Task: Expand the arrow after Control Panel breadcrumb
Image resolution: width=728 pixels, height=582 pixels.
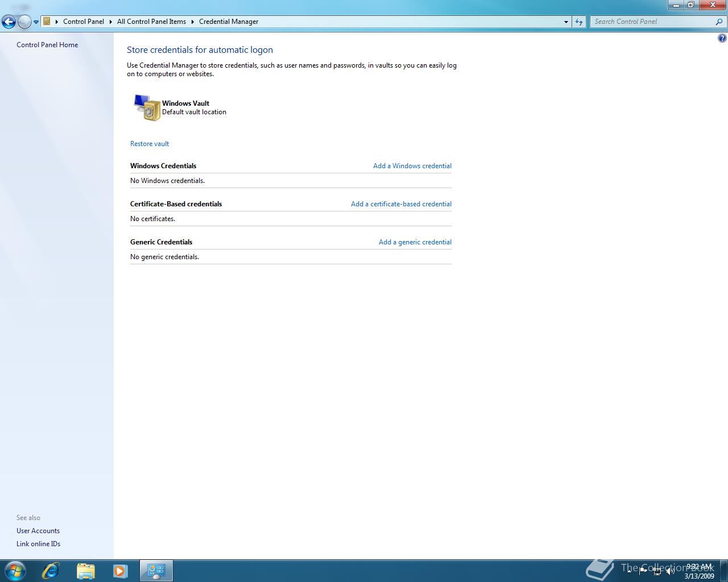Action: [111, 22]
